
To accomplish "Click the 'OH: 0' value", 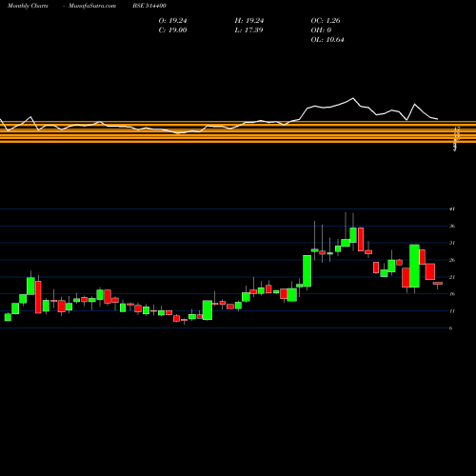I will (321, 30).
